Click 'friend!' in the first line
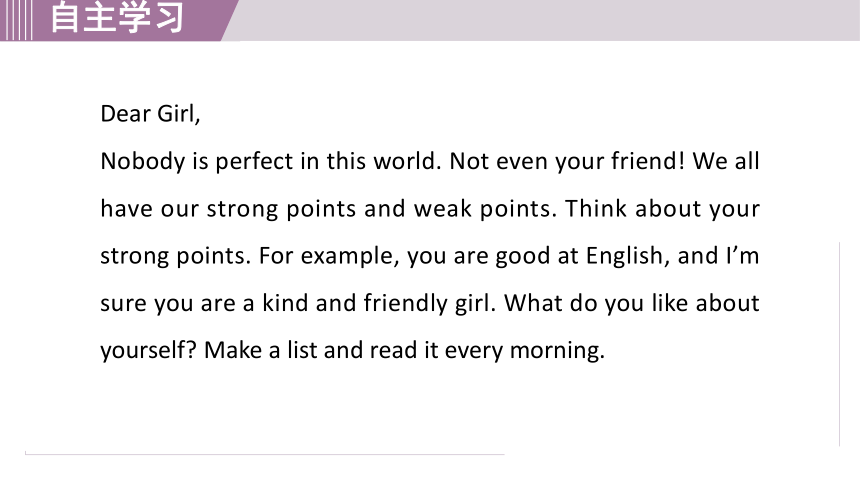860x484 pixels. (648, 161)
